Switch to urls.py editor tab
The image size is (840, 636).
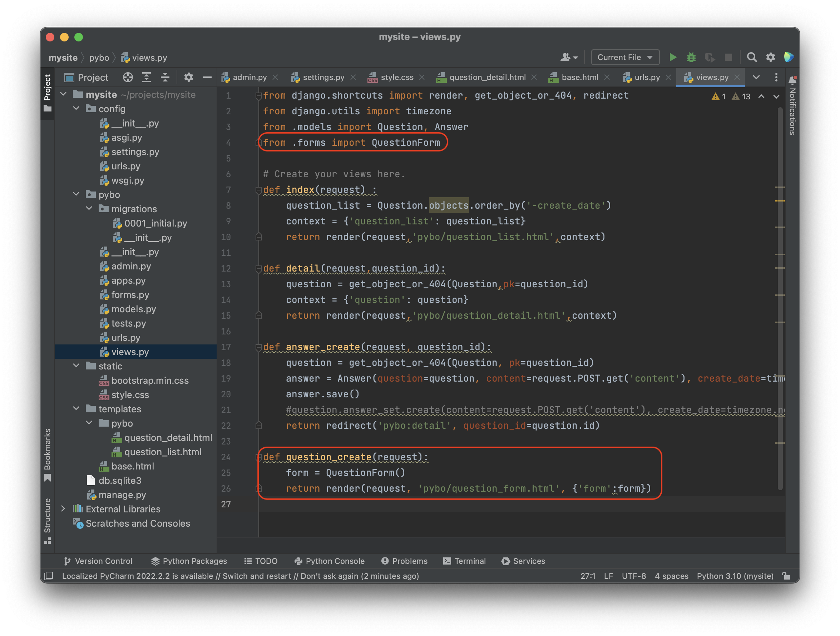[647, 78]
